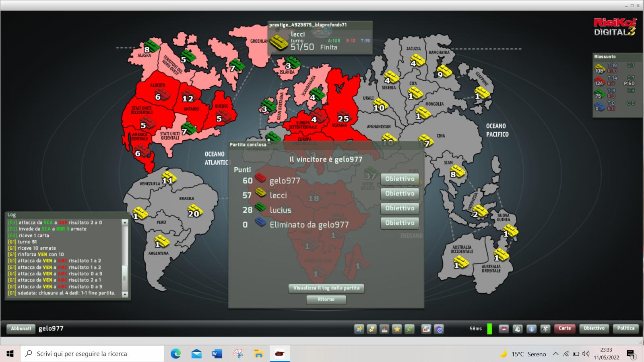Viewport: 644px width, 362px height.
Task: Show lecci's Obiettivo in results dialog
Action: (x=400, y=194)
